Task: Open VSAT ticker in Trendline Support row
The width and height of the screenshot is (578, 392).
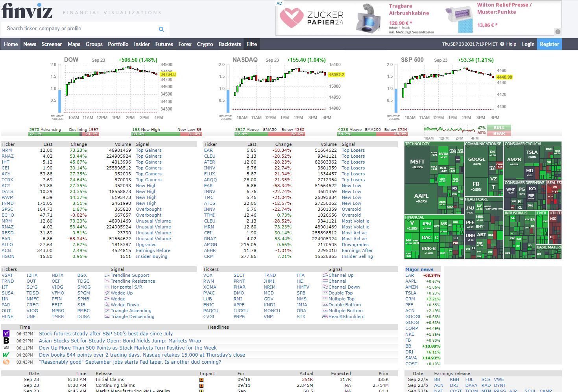Action: pos(7,275)
